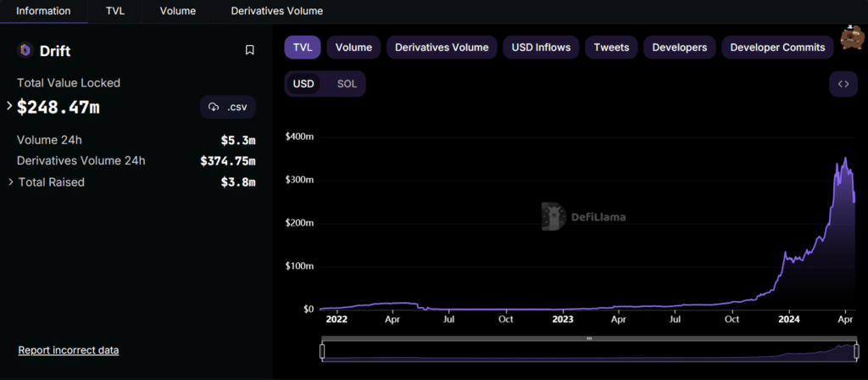868x380 pixels.
Task: Click the $374.75m derivatives volume value
Action: [227, 160]
